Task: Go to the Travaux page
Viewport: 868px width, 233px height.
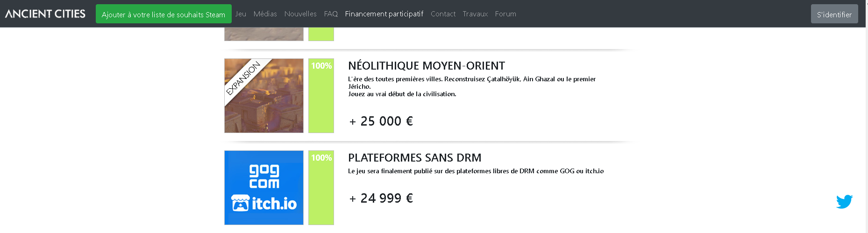Action: tap(475, 14)
